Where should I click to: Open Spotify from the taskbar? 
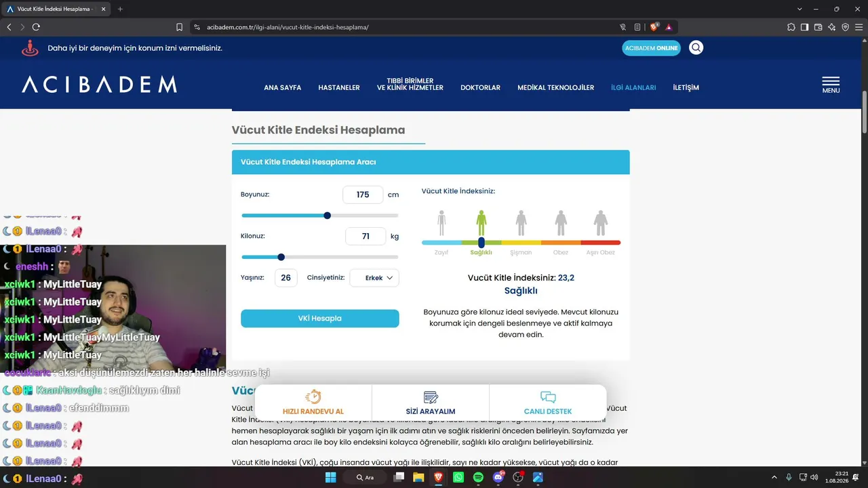[478, 477]
